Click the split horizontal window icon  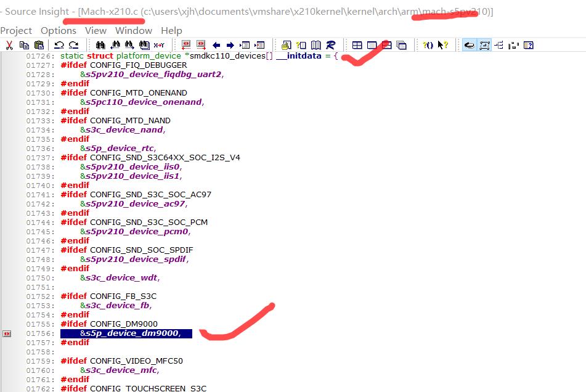click(387, 45)
